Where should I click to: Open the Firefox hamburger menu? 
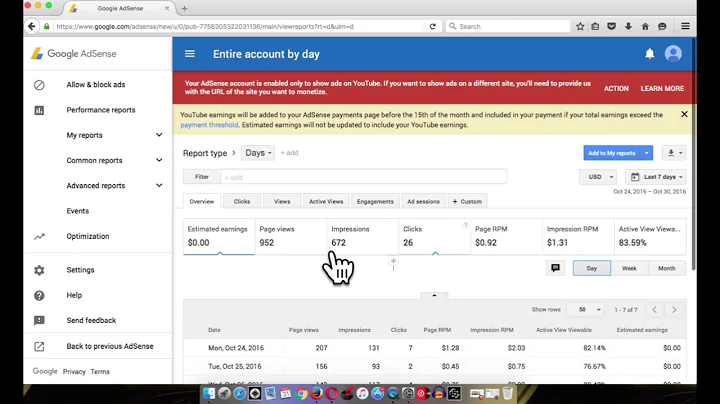[x=685, y=26]
